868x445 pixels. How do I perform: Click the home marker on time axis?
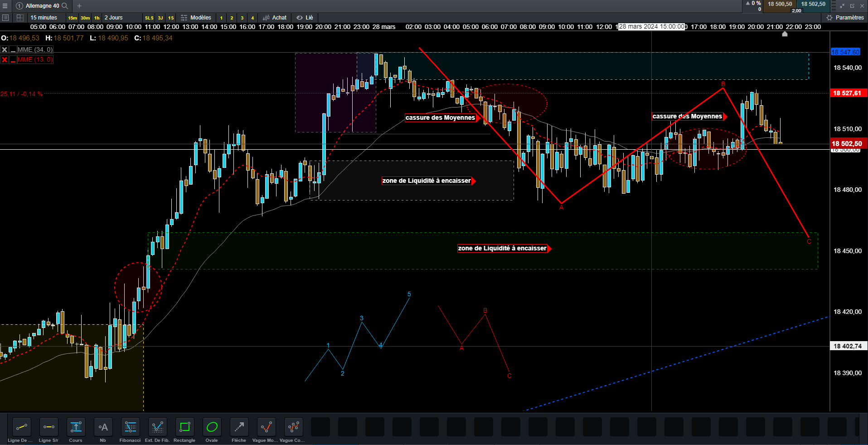click(x=785, y=34)
